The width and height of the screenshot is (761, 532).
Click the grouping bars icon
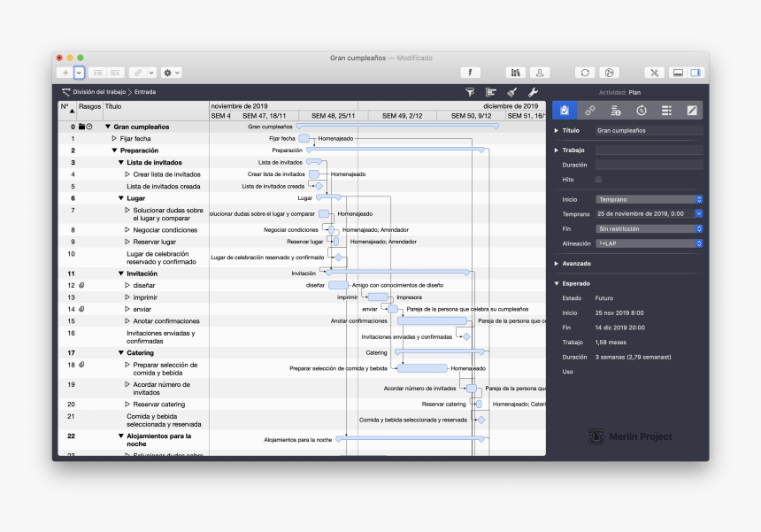(491, 92)
